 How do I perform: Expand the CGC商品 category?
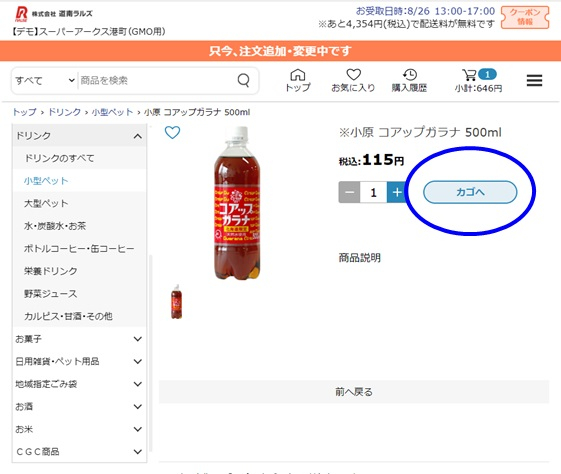[79, 451]
